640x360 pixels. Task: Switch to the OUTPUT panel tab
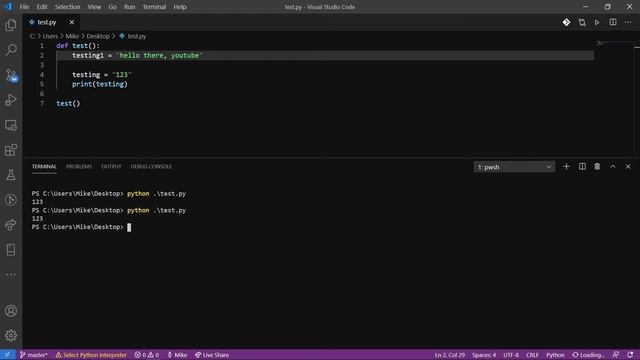(x=111, y=167)
